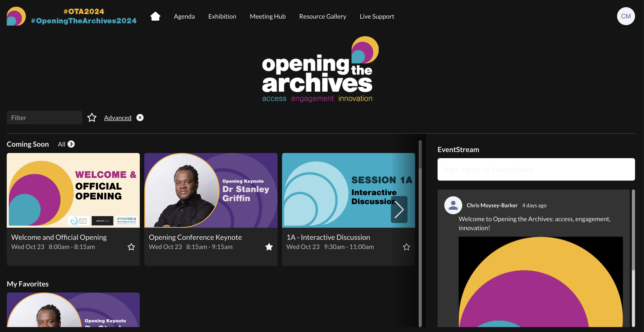Go to the Home icon
644x332 pixels.
coord(155,16)
